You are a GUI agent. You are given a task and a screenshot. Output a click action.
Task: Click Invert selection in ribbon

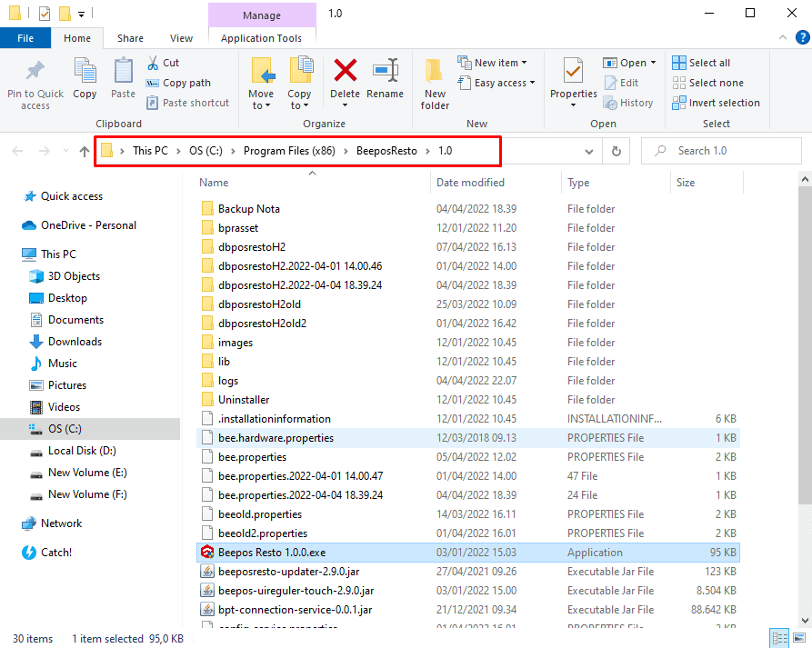(x=716, y=103)
